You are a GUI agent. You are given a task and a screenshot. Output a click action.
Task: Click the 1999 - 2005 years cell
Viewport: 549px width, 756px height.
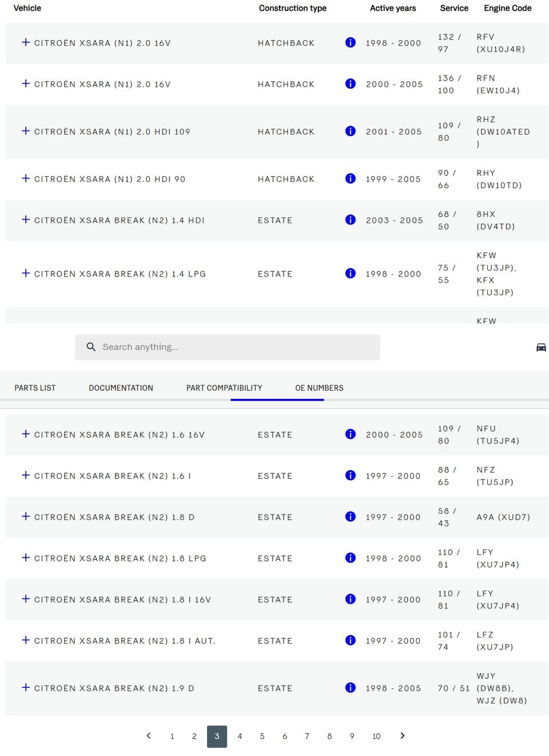(x=393, y=179)
